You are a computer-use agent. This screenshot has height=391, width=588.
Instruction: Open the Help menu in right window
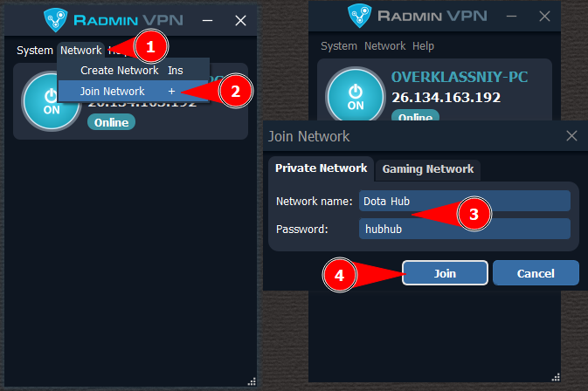(x=423, y=46)
